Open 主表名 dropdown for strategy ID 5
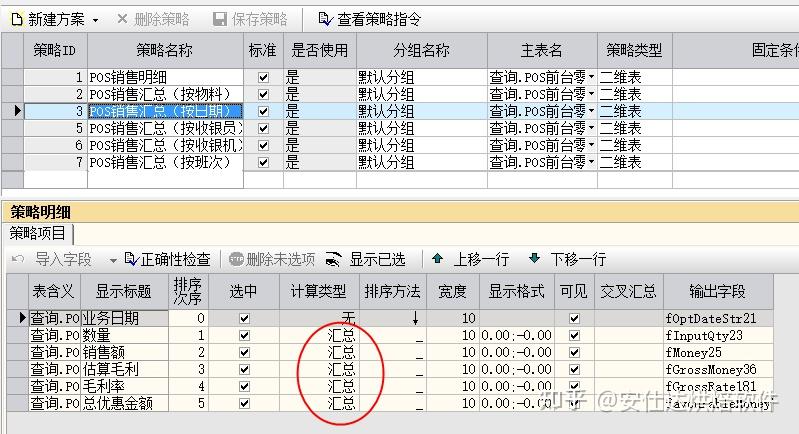 (x=591, y=128)
